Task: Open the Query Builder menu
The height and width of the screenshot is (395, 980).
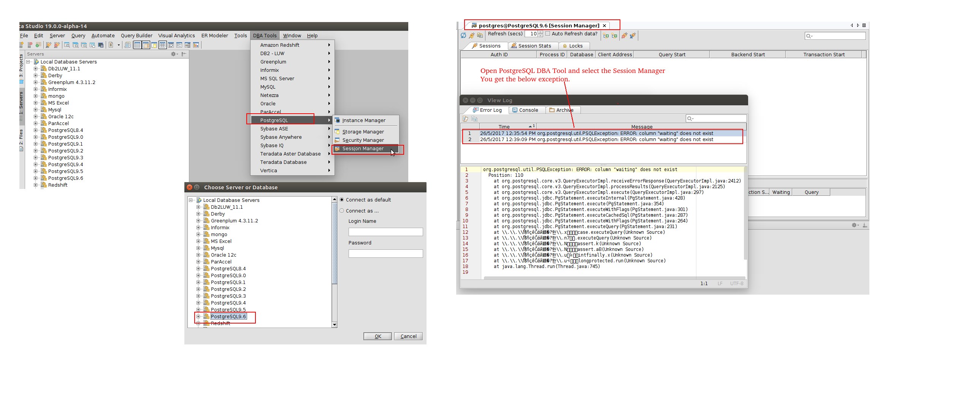Action: (136, 36)
